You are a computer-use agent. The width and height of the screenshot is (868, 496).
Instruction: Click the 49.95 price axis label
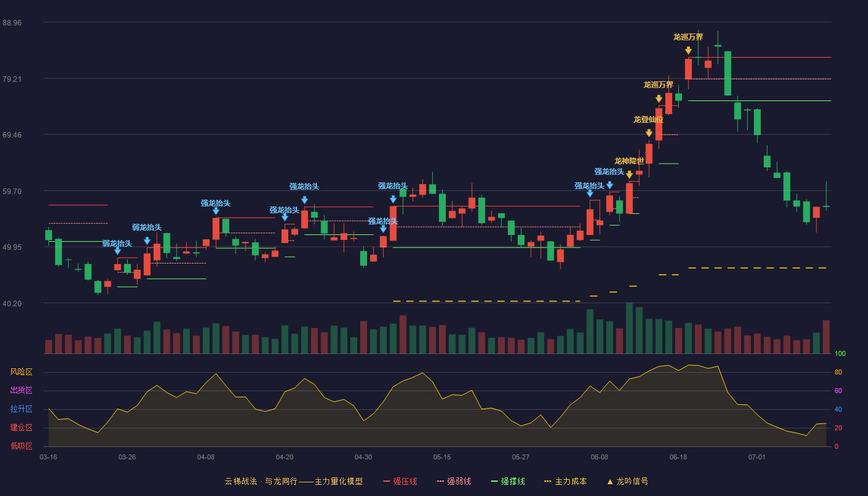coord(12,247)
